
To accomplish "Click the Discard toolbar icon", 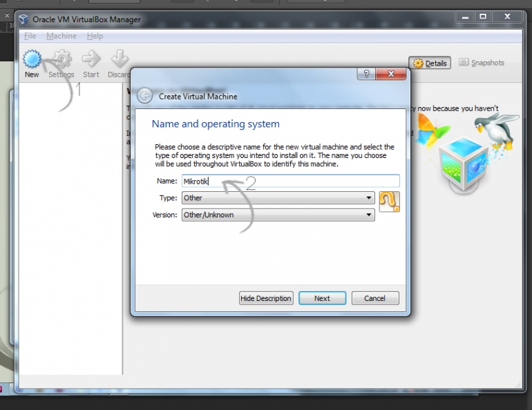I will pyautogui.click(x=120, y=61).
